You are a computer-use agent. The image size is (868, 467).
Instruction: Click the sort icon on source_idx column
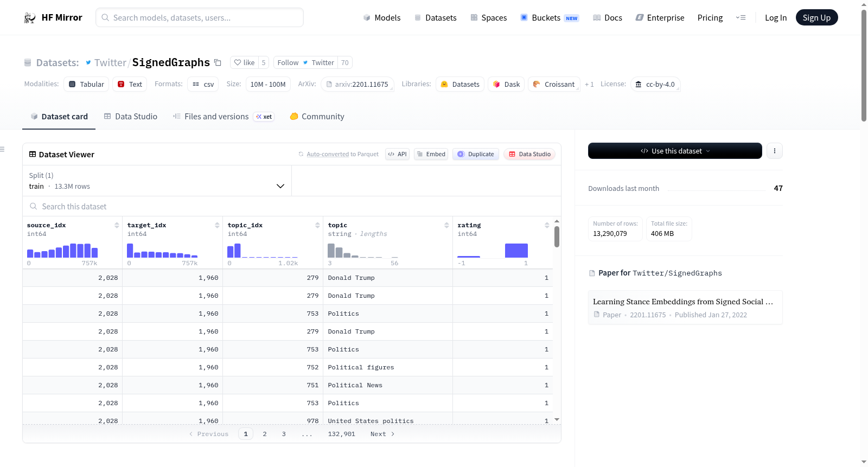click(117, 225)
